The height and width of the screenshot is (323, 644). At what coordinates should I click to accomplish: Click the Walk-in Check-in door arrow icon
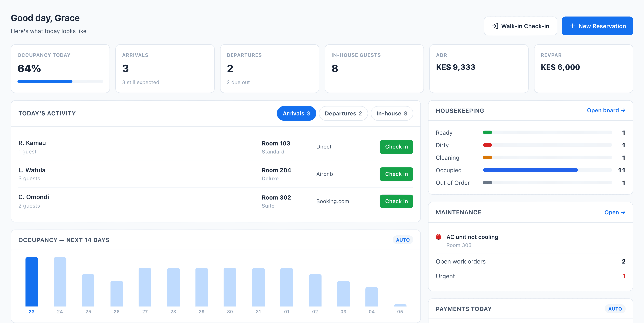coord(495,26)
